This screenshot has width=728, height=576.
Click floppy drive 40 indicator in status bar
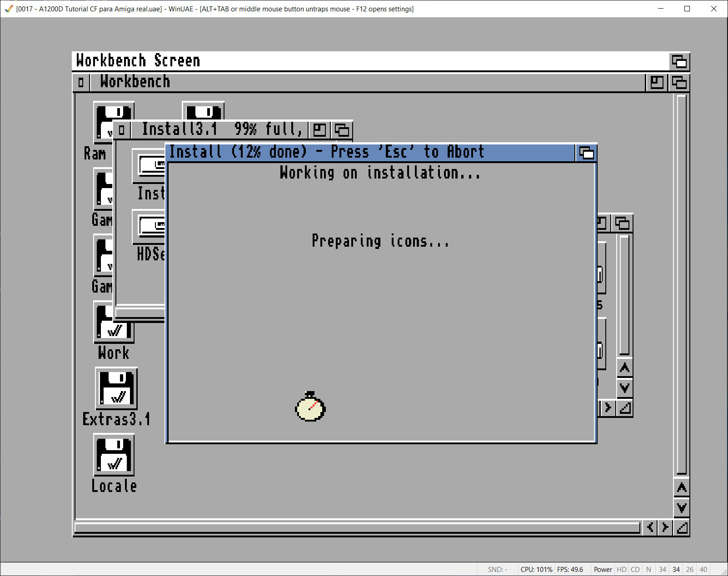tap(703, 569)
